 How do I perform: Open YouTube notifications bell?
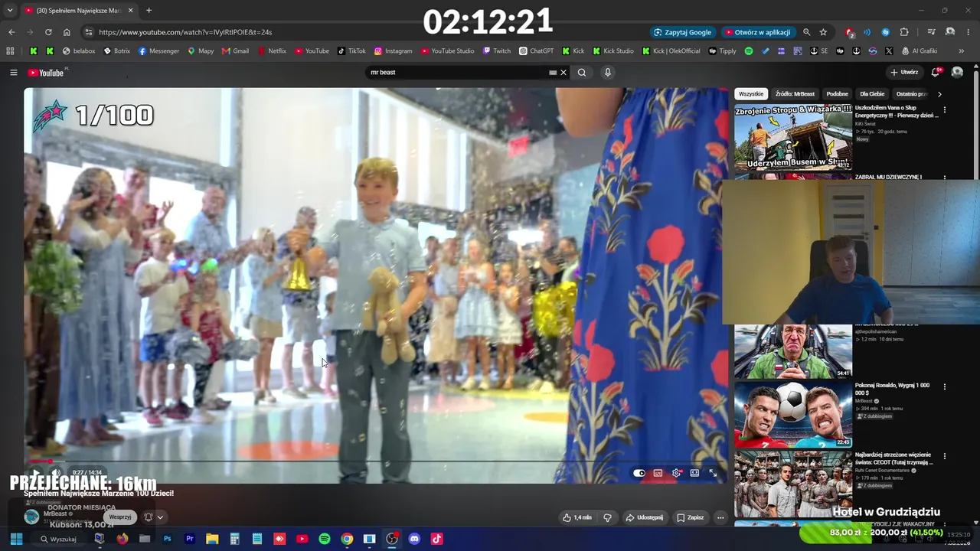pos(936,72)
